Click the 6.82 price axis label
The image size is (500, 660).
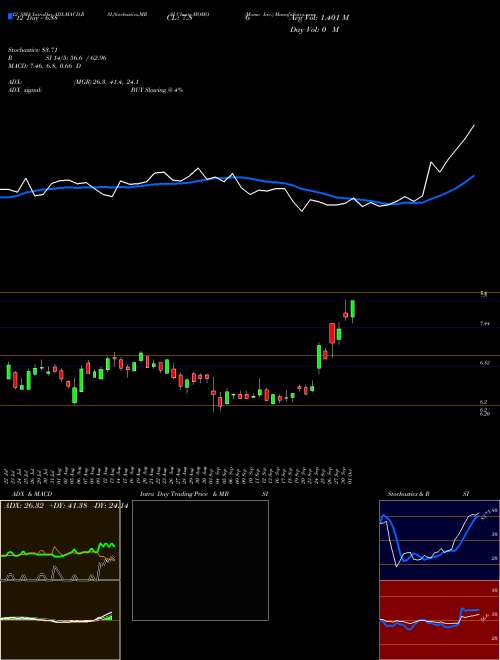(x=484, y=362)
